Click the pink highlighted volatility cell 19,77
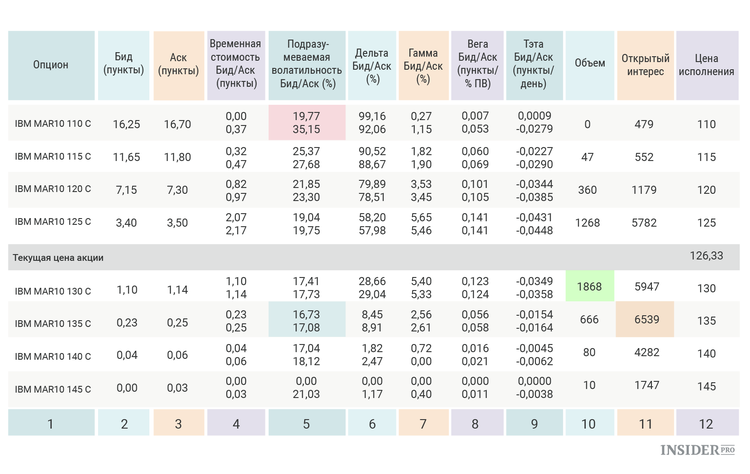This screenshot has height=474, width=750. coord(307,122)
